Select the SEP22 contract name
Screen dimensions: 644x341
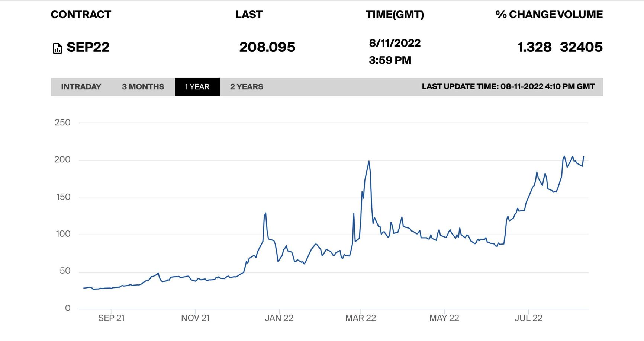click(x=88, y=47)
